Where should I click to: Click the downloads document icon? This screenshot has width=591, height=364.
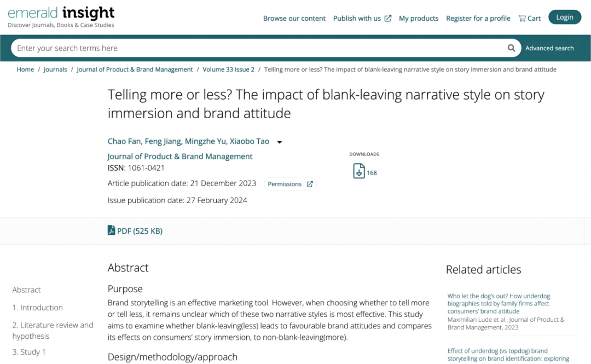tap(359, 171)
